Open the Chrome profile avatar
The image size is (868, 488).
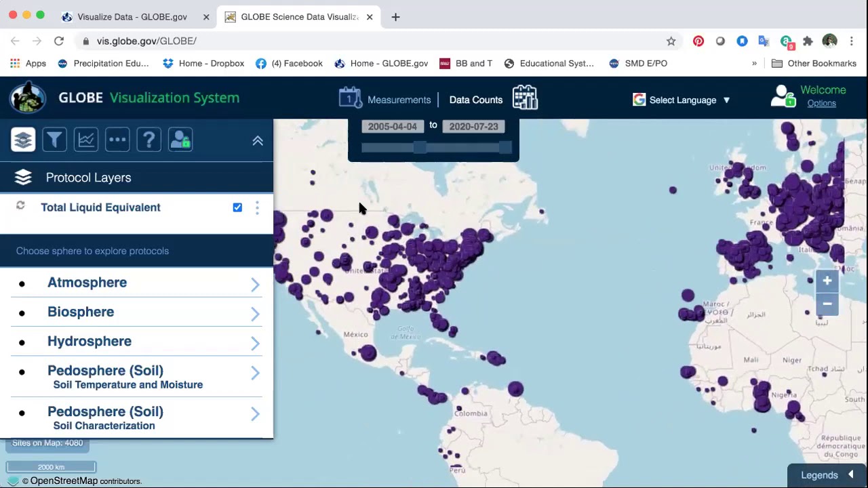(829, 41)
